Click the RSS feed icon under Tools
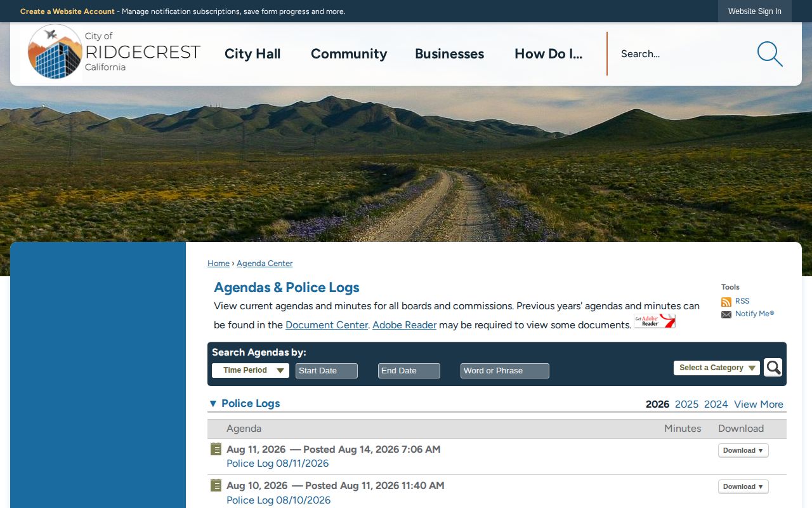This screenshot has width=812, height=508. pos(726,302)
